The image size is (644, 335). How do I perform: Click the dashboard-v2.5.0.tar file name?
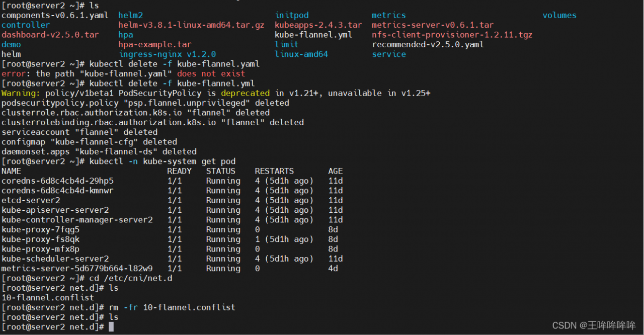pos(50,35)
